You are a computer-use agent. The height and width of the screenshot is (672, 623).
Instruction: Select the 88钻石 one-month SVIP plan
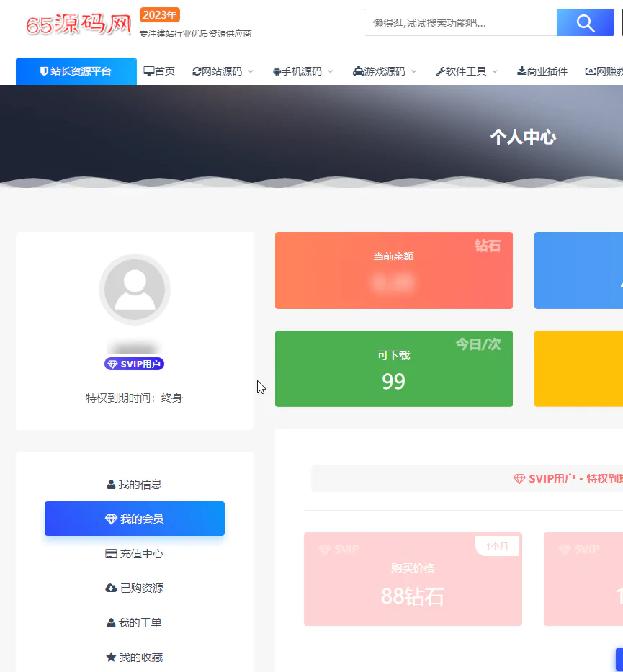point(413,579)
